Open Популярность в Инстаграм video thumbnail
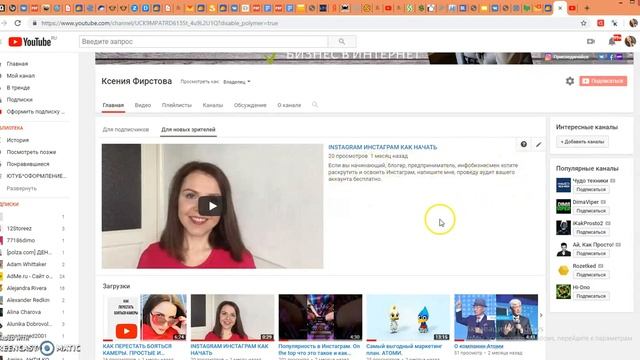The height and width of the screenshot is (360, 640). pos(320,318)
